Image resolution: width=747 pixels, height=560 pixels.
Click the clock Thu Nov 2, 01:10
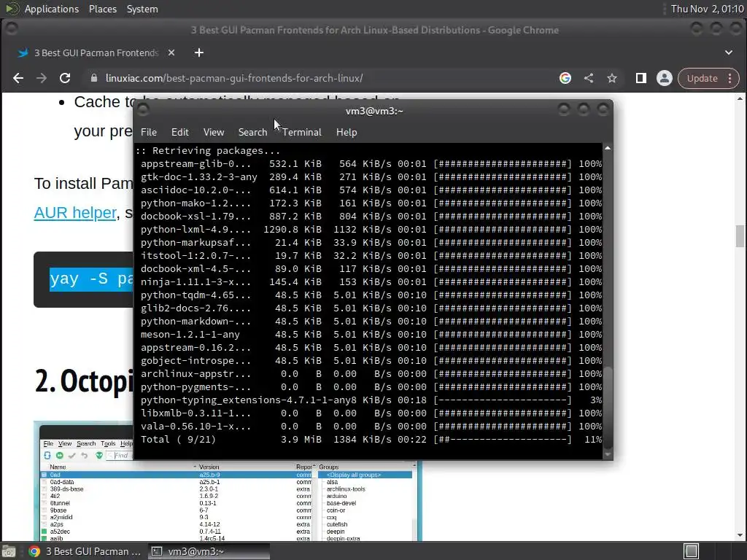707,9
